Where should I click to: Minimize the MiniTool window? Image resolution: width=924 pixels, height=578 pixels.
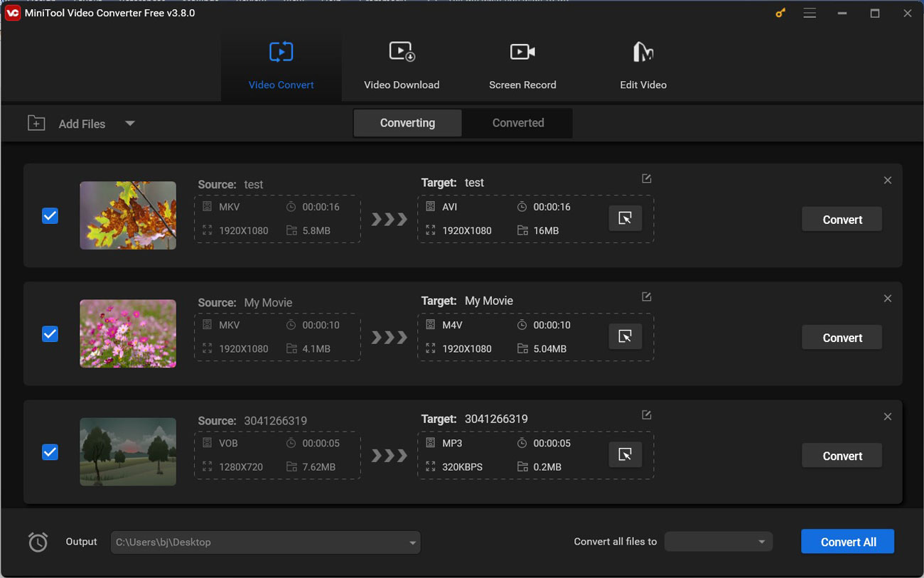[842, 13]
